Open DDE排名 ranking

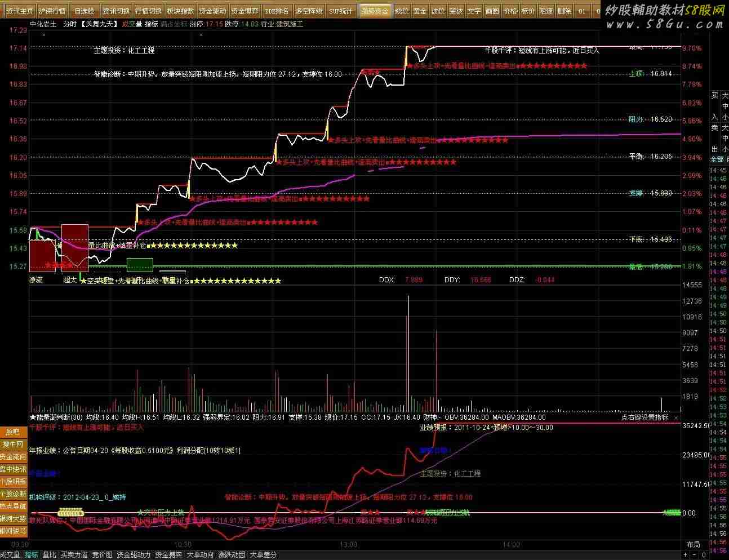tap(277, 11)
